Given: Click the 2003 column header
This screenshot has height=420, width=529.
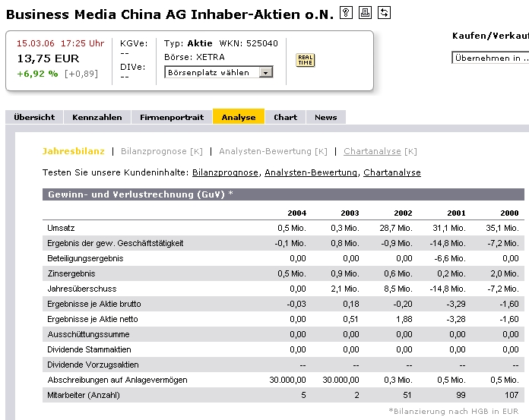Looking at the screenshot, I should click(350, 213).
